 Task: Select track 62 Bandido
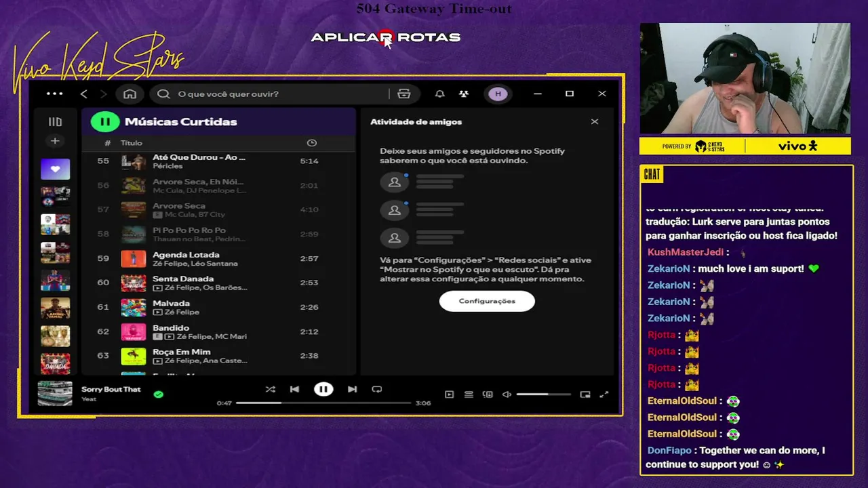click(218, 331)
